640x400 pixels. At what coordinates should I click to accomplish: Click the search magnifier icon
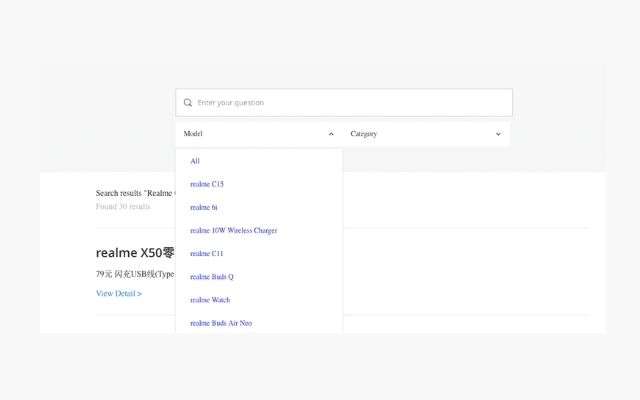coord(188,102)
